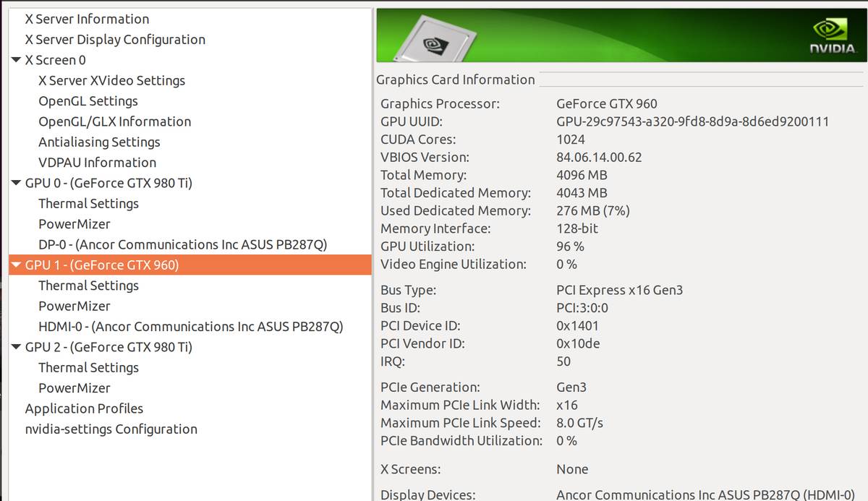Open PowerMizer under GPU 2
The image size is (868, 501).
[x=74, y=388]
